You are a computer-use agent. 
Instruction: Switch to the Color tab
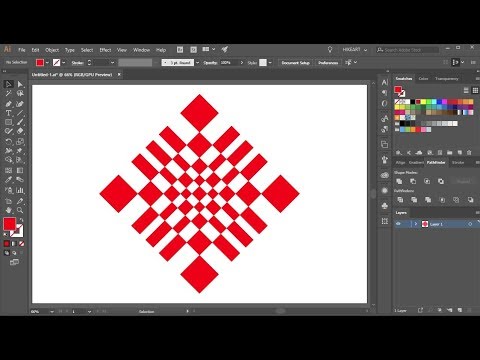pyautogui.click(x=423, y=79)
